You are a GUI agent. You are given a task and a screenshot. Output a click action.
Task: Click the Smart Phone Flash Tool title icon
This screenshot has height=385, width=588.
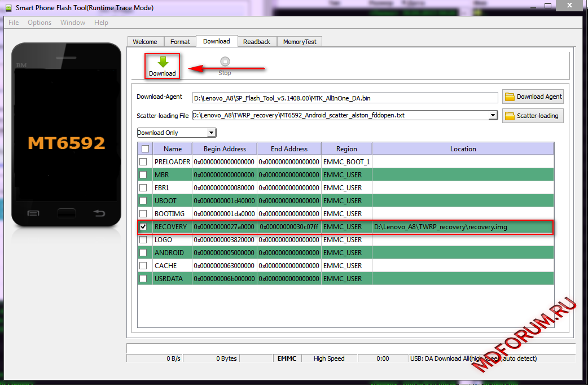coord(8,8)
